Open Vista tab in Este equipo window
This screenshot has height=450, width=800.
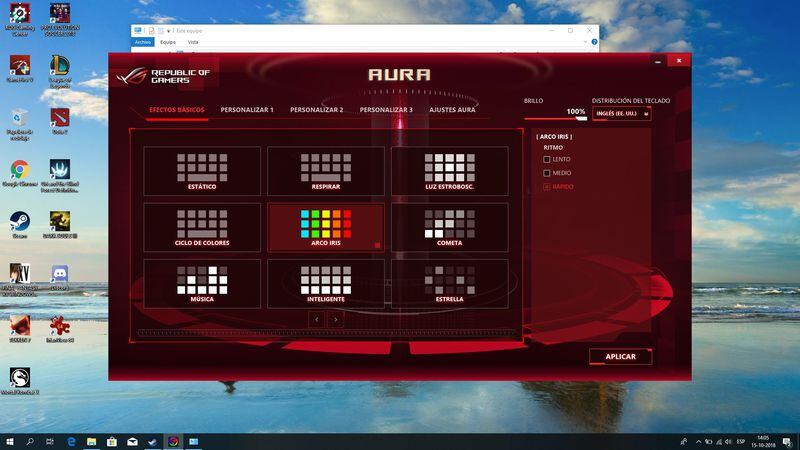[x=193, y=42]
